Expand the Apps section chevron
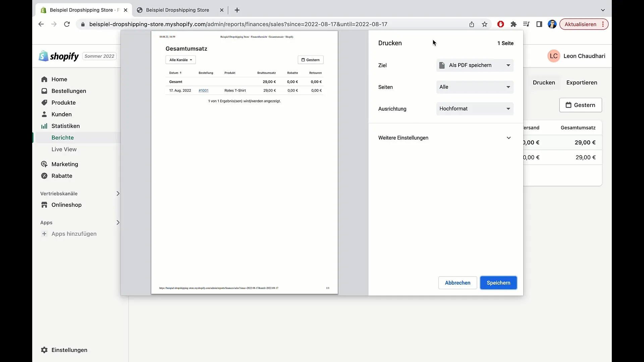The width and height of the screenshot is (644, 362). click(118, 222)
